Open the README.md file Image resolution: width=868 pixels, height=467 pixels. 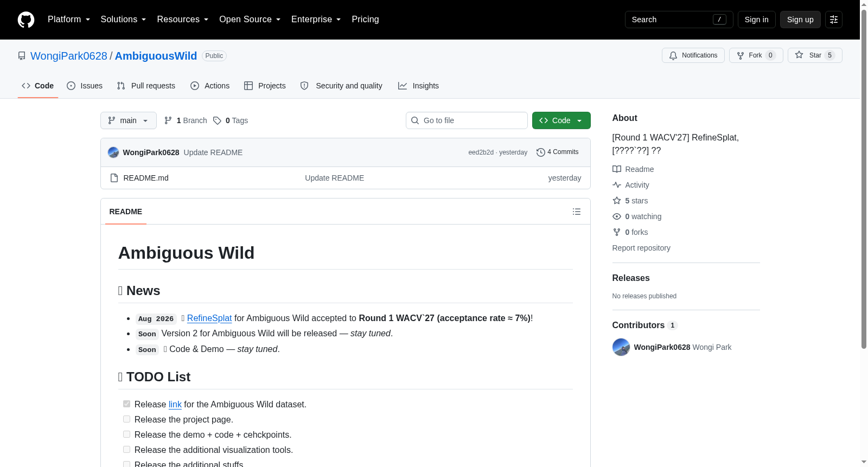pos(146,178)
